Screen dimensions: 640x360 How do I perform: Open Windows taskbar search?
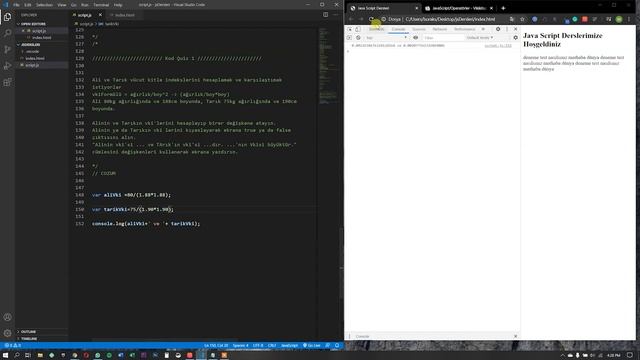click(x=17, y=355)
